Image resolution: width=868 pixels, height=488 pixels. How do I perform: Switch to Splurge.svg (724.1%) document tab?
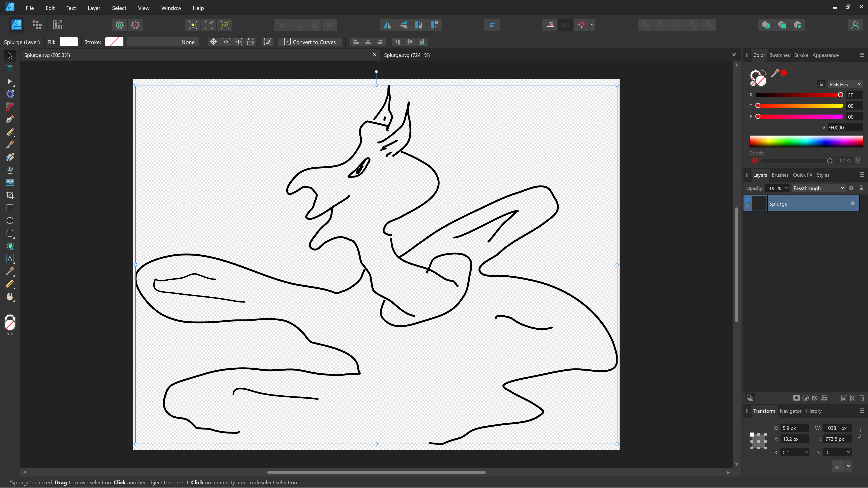(407, 55)
